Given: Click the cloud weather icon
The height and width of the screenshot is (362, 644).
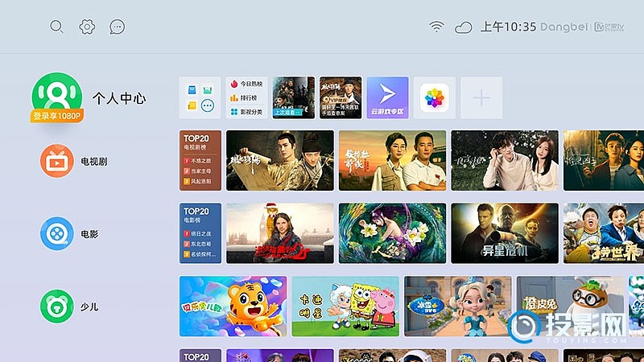Looking at the screenshot, I should click(x=463, y=27).
